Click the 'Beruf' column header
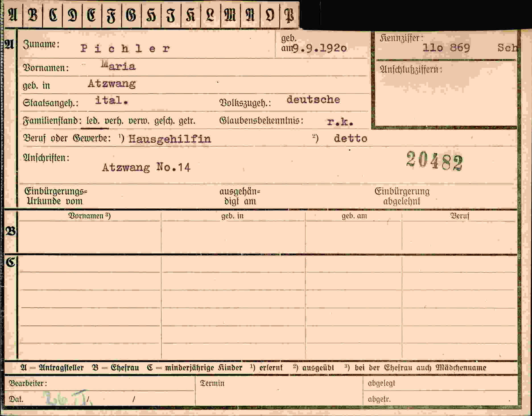532x416 pixels. tap(459, 216)
